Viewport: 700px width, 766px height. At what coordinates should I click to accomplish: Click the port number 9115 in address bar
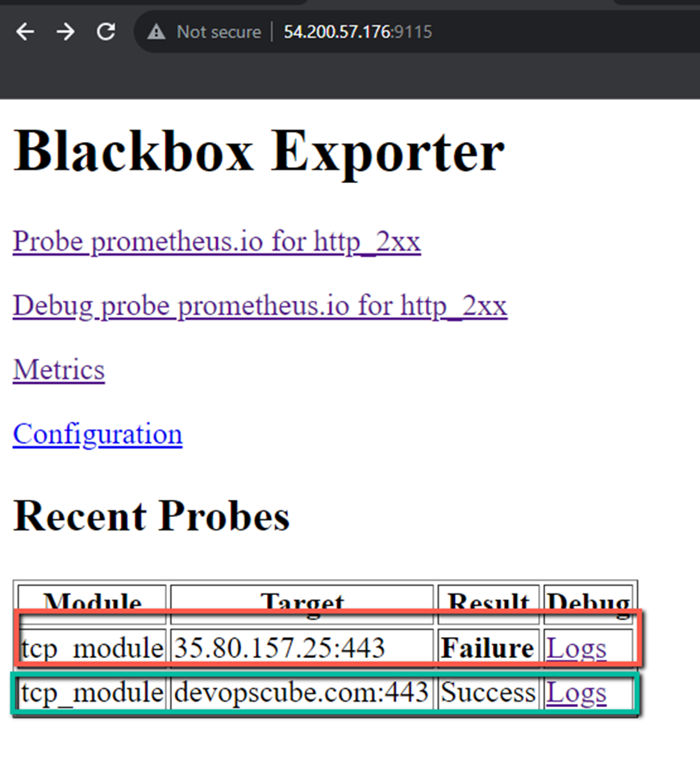tap(411, 31)
